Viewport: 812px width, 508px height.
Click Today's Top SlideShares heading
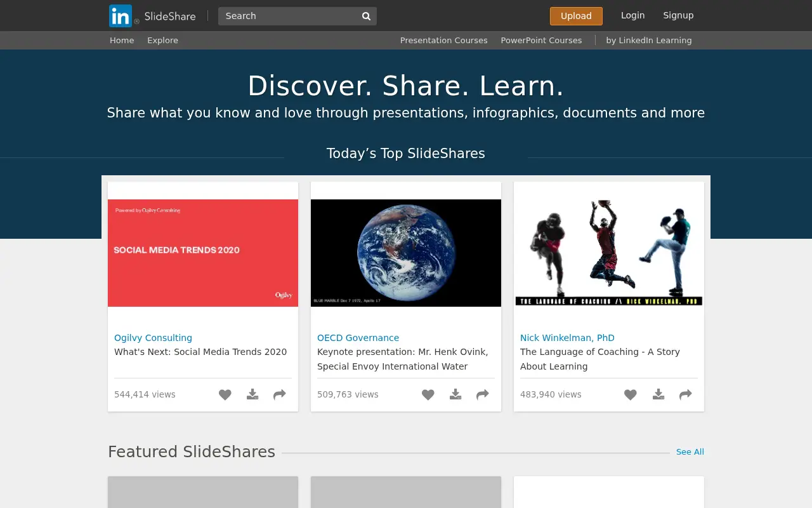406,154
